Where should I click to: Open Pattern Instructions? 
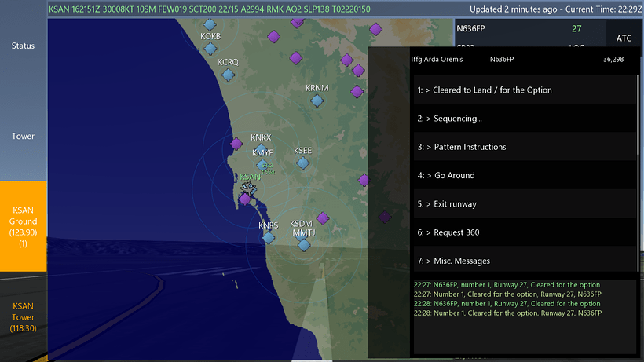pyautogui.click(x=525, y=147)
